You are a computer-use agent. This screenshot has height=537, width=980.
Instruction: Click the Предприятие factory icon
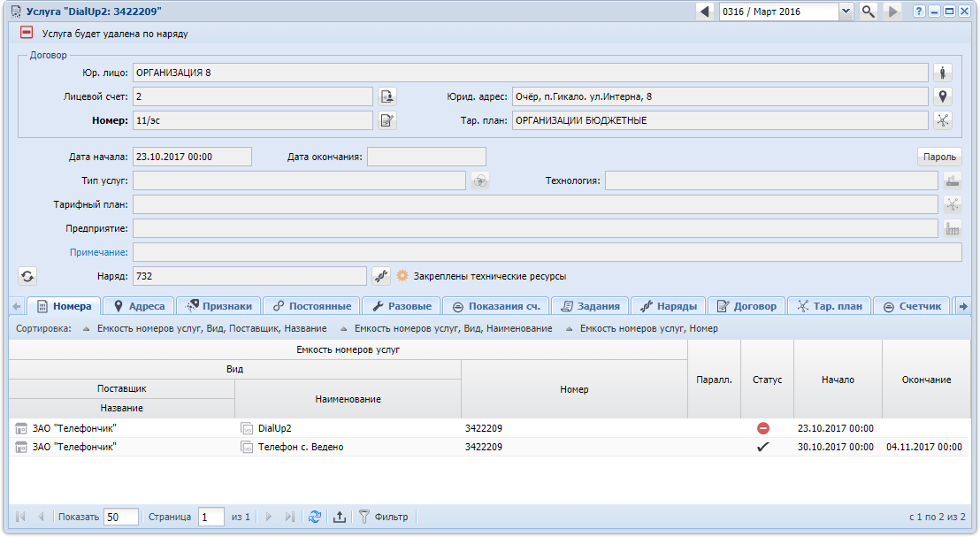[953, 228]
